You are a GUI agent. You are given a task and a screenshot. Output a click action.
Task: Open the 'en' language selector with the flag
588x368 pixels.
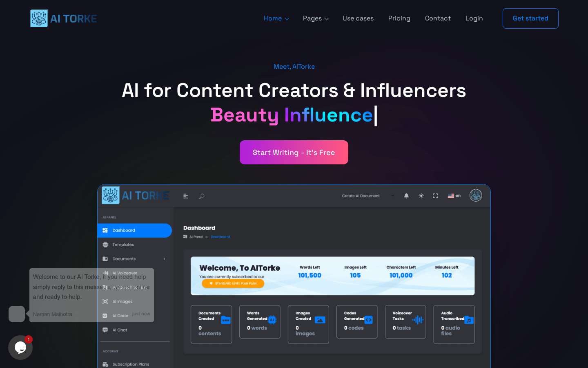[x=454, y=196]
